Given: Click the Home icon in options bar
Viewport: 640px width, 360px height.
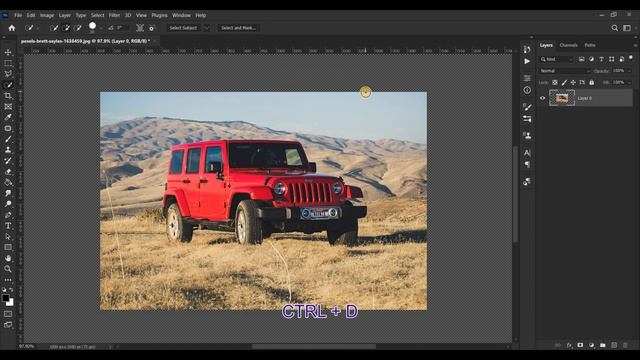Looking at the screenshot, I should (11, 28).
